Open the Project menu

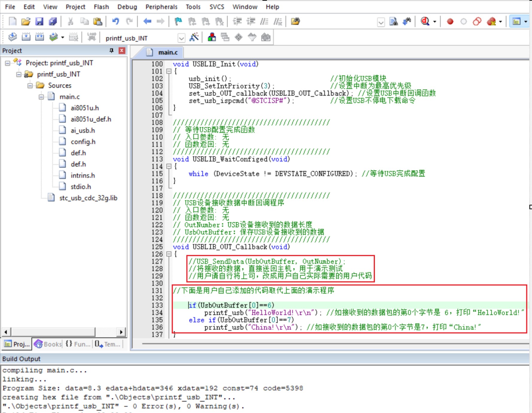pyautogui.click(x=75, y=7)
